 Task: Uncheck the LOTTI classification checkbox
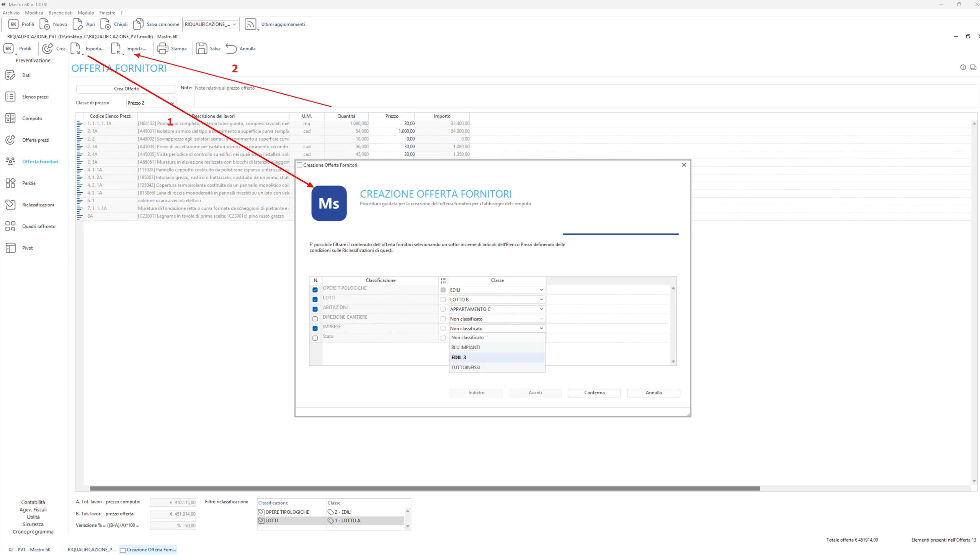[315, 300]
